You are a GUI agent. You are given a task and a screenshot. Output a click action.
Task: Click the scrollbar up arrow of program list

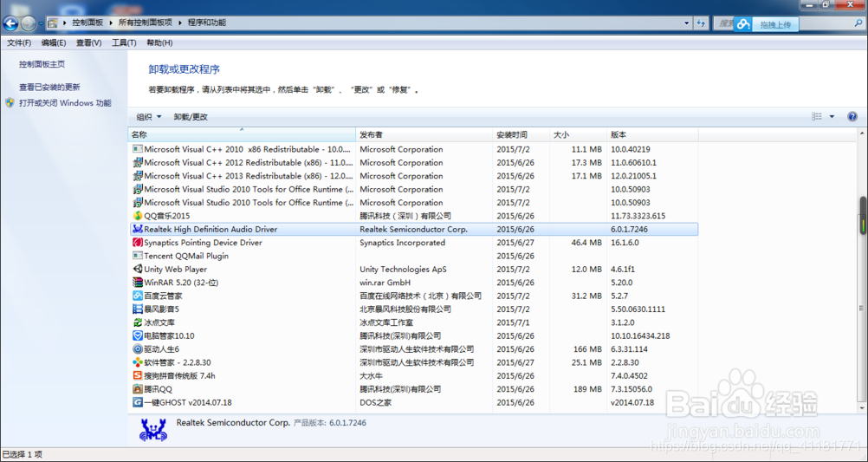tap(863, 134)
